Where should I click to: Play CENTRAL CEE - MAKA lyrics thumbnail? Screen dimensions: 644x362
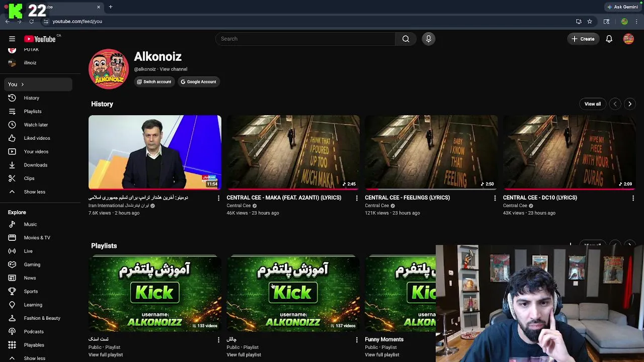[293, 152]
